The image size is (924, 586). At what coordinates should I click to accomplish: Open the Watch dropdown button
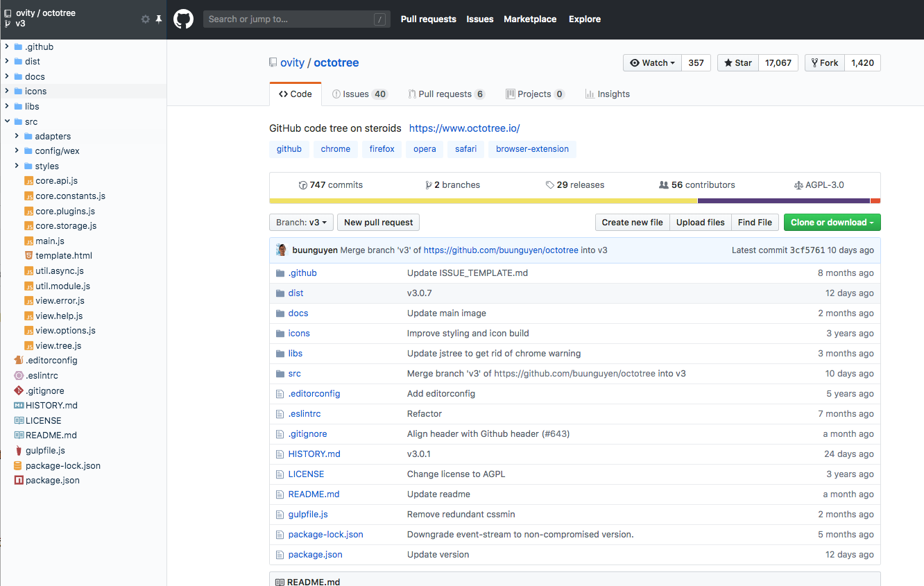(652, 63)
